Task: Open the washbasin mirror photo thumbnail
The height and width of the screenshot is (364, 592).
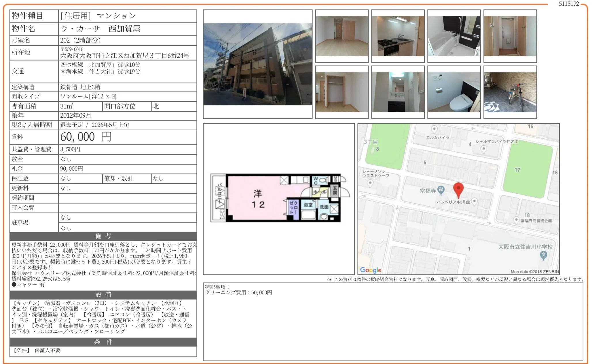Action: 398,92
